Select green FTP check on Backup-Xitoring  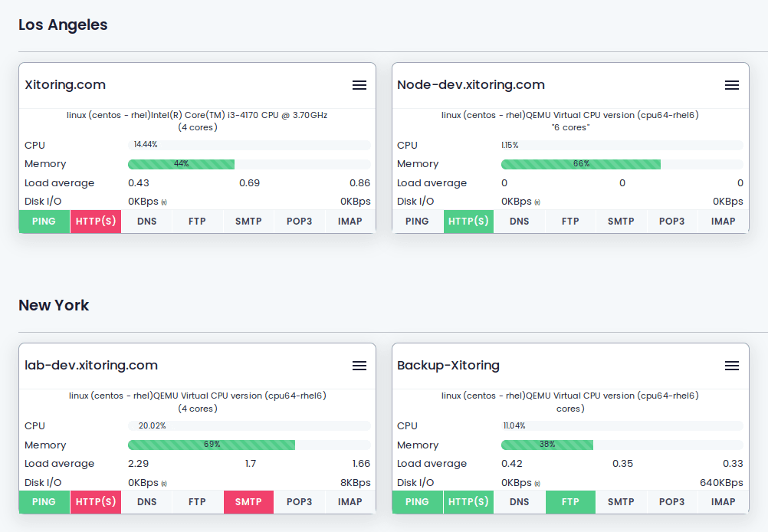(x=570, y=502)
